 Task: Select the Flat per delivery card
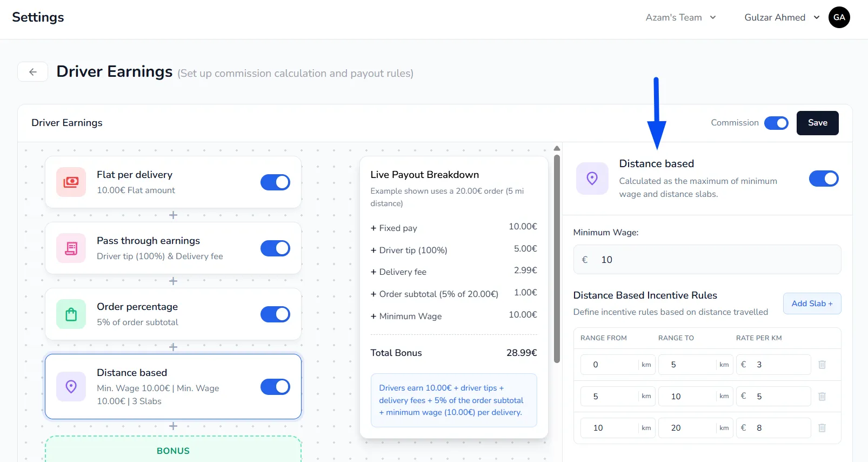click(173, 182)
